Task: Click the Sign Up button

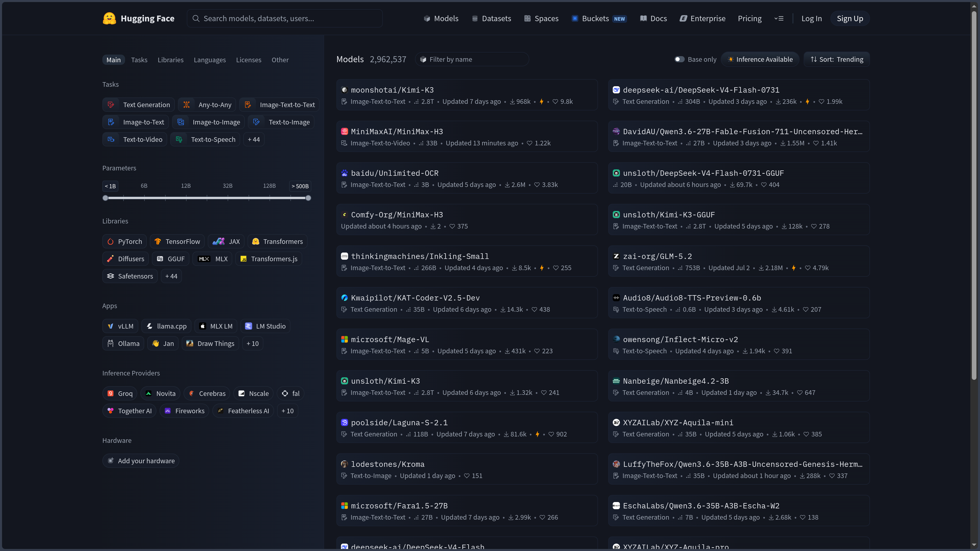Action: click(x=850, y=18)
